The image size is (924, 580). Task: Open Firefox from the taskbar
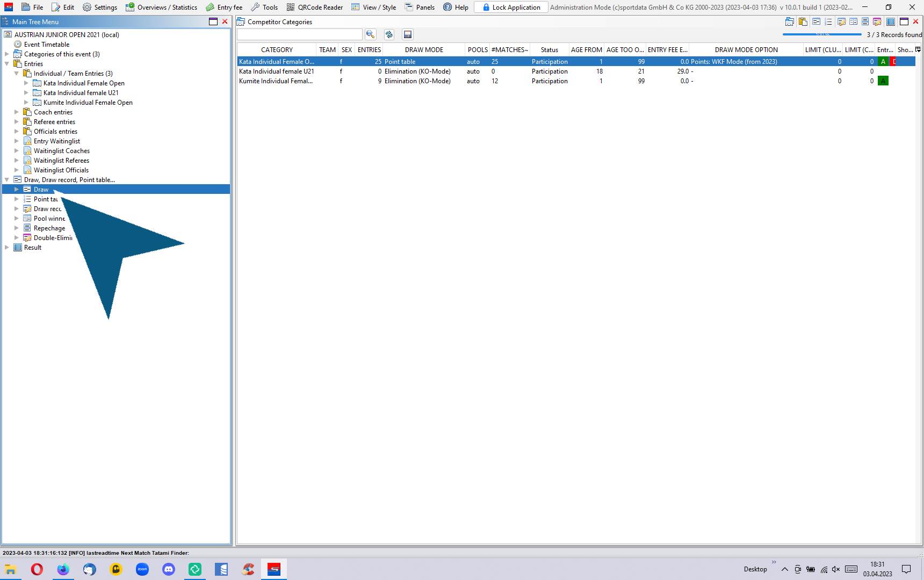click(63, 569)
